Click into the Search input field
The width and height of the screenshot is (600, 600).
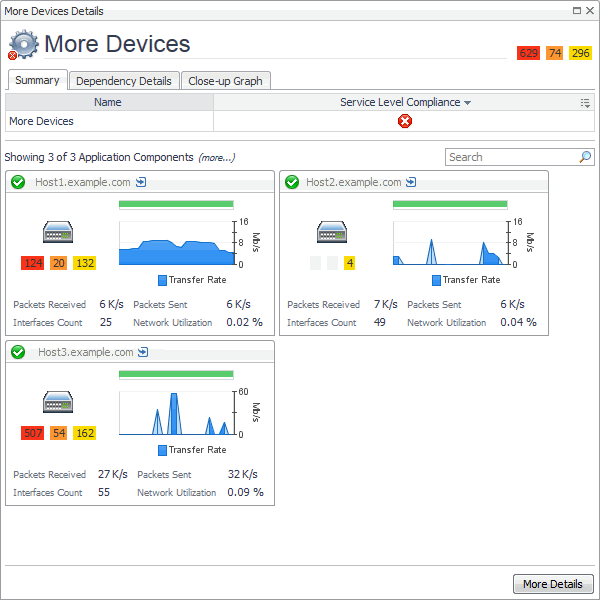tap(510, 157)
